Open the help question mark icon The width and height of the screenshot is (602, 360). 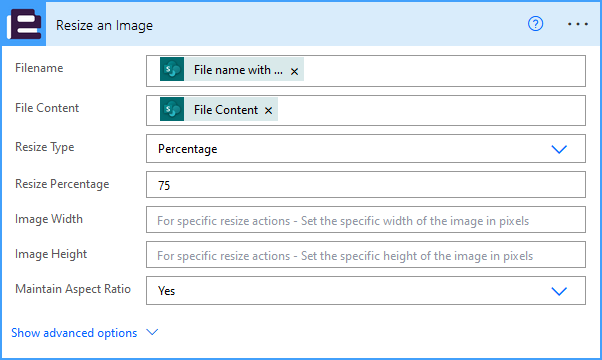(x=535, y=24)
